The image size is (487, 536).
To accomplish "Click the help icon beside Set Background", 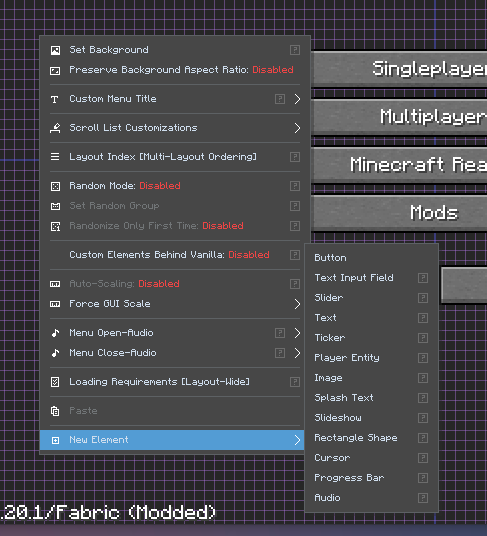I will [x=295, y=50].
